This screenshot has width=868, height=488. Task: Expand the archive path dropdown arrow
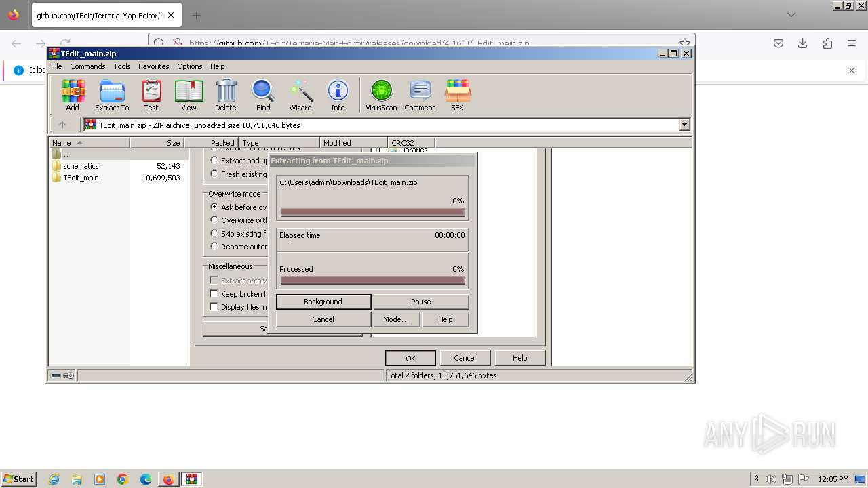click(684, 125)
